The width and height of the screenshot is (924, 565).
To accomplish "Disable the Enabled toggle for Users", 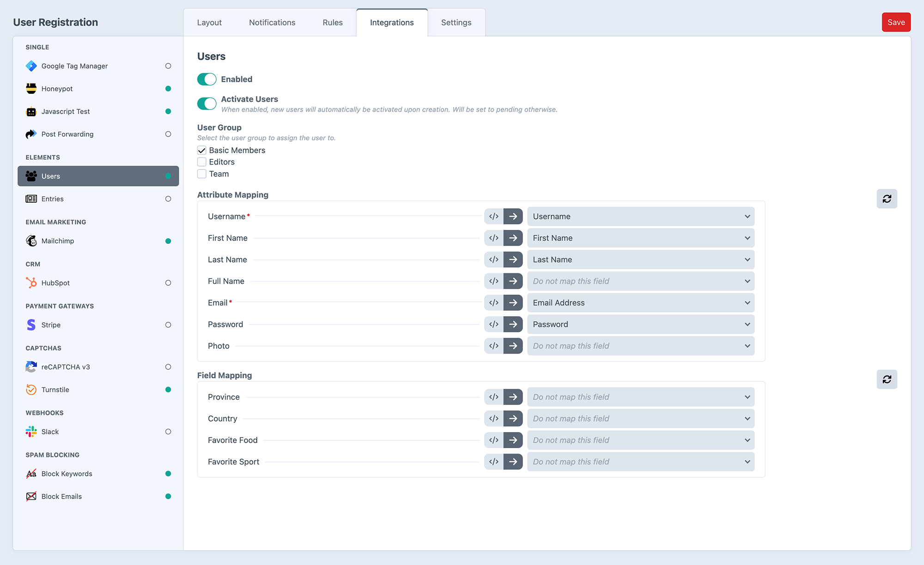I will 207,79.
